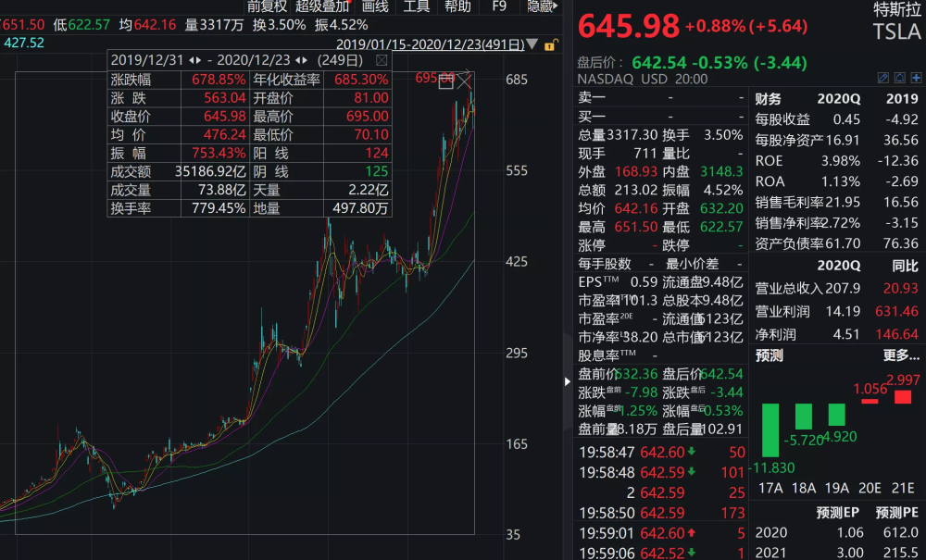Click the right arrow after start date 2019/12/31
Image resolution: width=926 pixels, height=560 pixels.
tap(198, 60)
